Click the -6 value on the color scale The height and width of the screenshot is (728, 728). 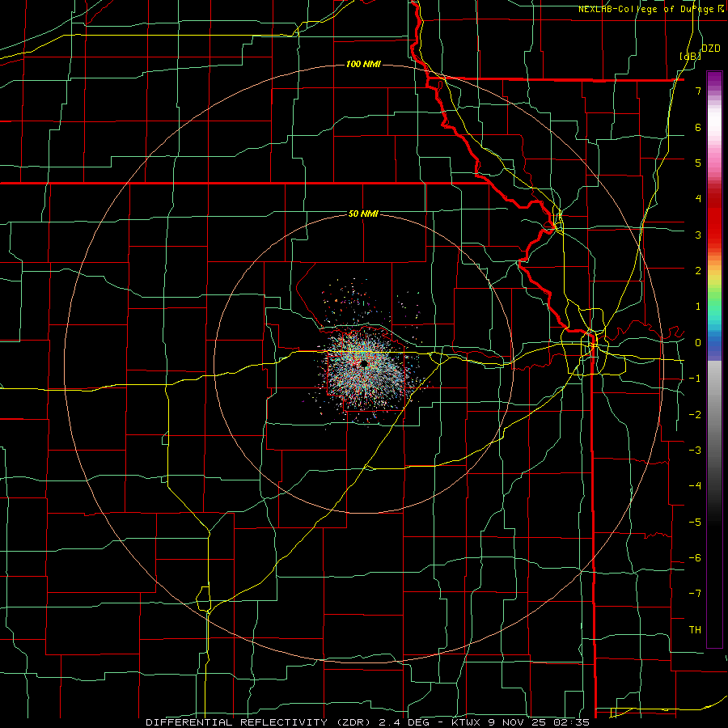coord(695,558)
